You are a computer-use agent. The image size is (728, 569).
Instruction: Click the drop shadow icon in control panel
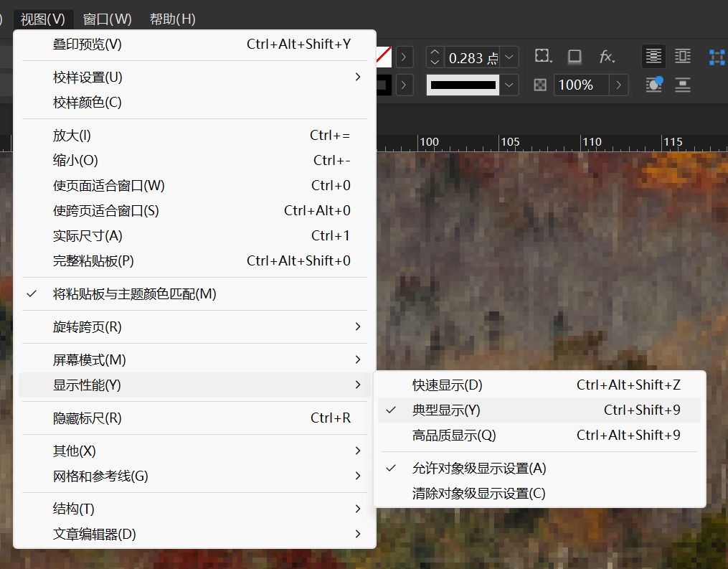point(574,57)
